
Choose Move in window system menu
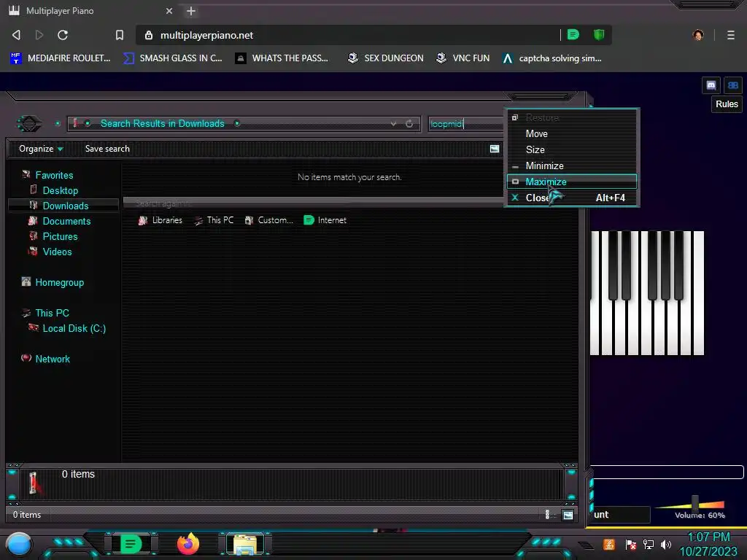point(572,134)
